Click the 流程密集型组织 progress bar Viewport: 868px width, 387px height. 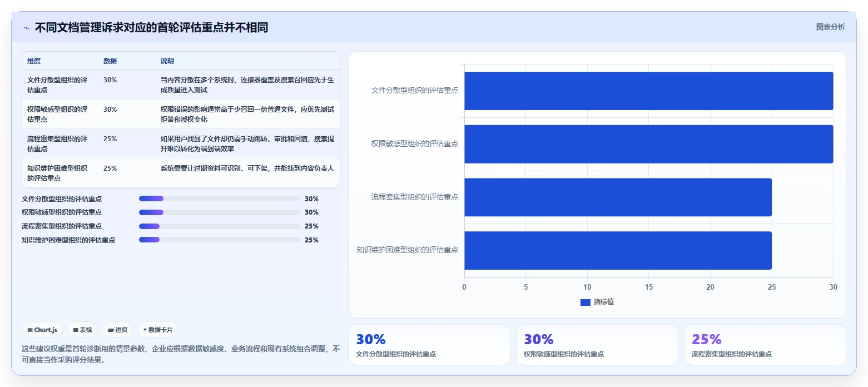(219, 226)
